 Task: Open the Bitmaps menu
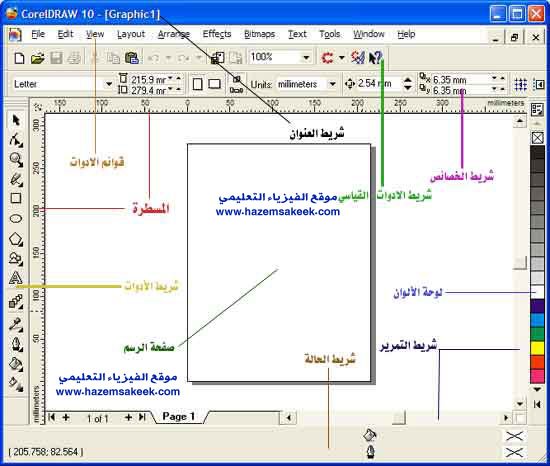260,34
